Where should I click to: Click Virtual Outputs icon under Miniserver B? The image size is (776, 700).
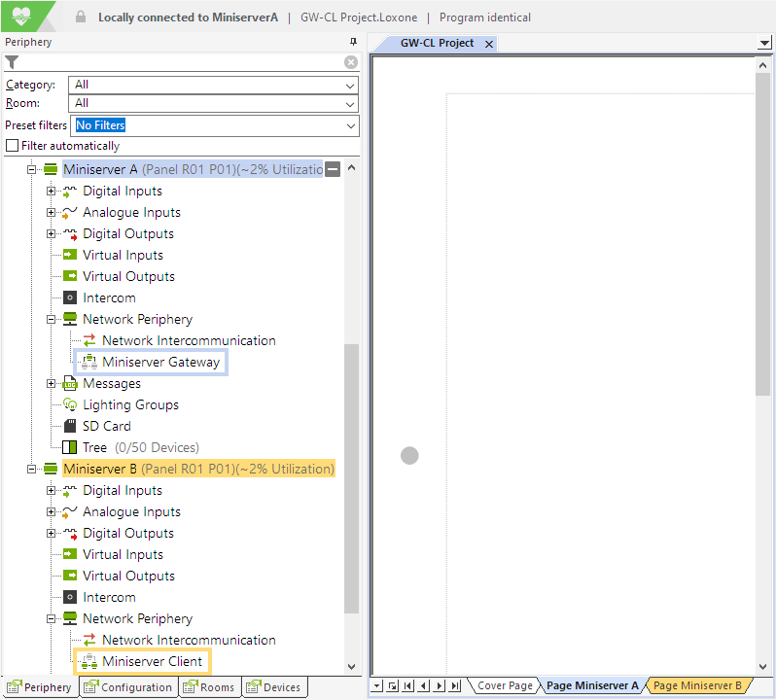tap(70, 576)
